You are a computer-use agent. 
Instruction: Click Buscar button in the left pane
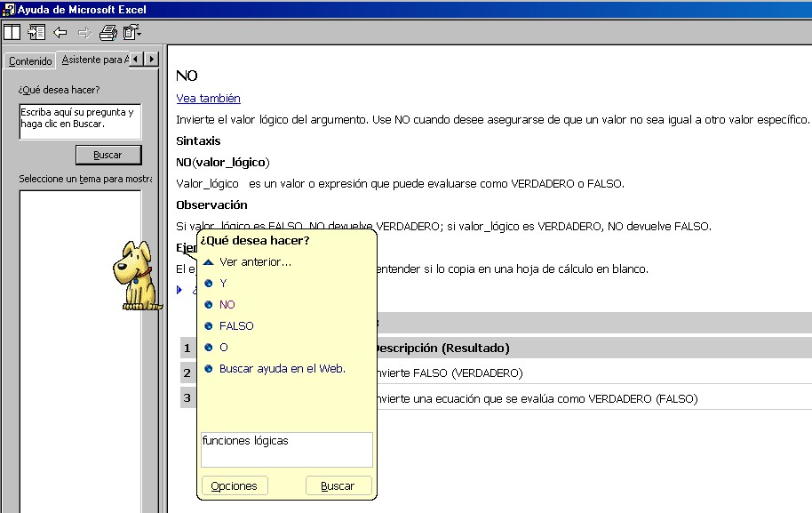[108, 155]
